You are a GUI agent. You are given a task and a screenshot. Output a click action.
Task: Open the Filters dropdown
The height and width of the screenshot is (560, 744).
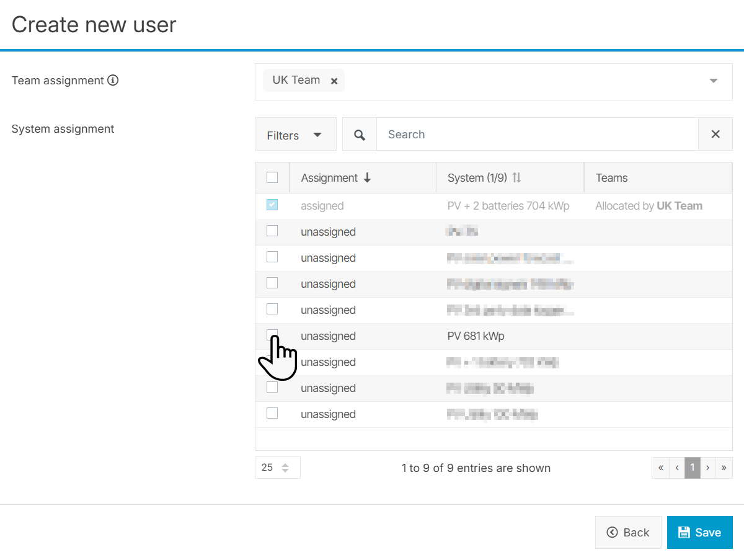pos(296,134)
